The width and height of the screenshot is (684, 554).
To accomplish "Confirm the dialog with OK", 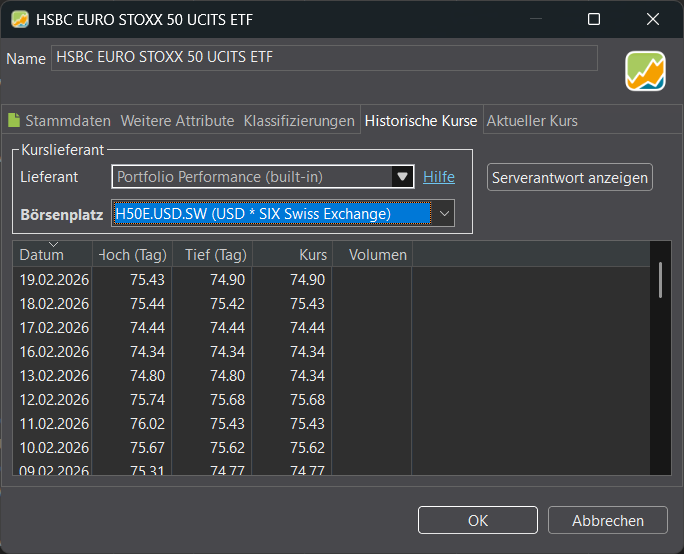I will click(478, 520).
